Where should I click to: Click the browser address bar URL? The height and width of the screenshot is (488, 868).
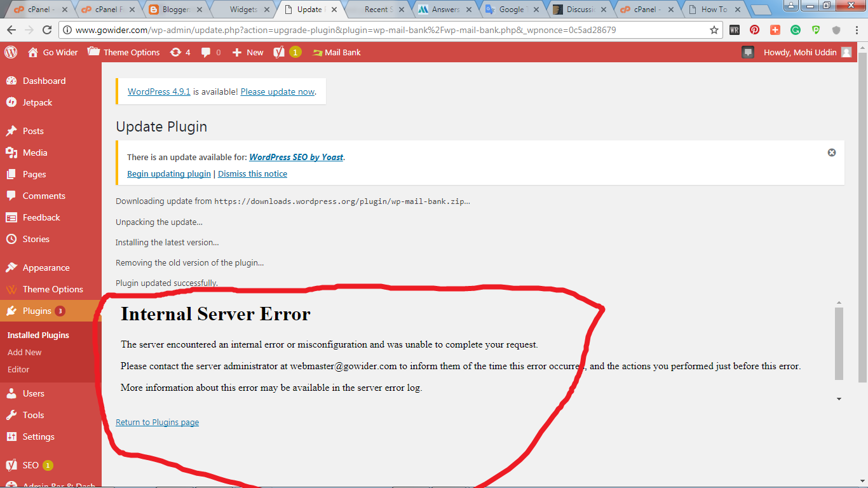[345, 30]
